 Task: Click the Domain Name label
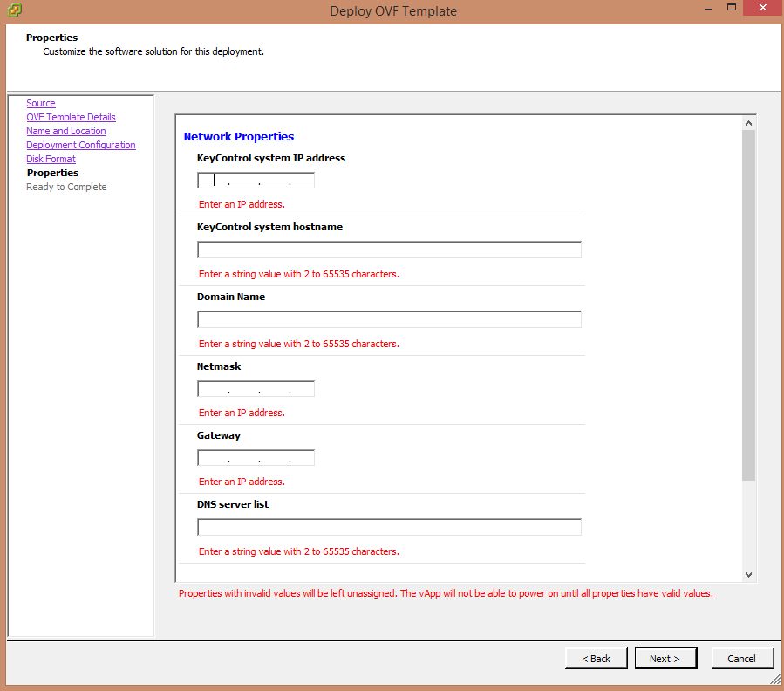231,297
